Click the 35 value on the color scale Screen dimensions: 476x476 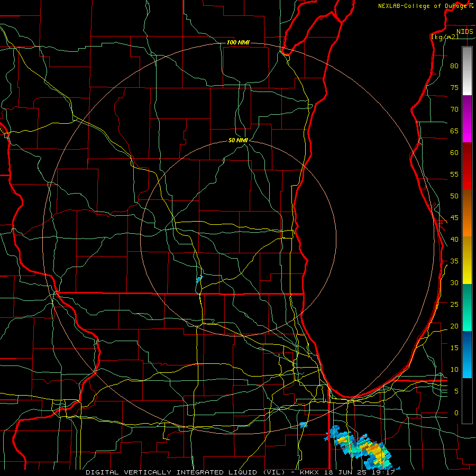(454, 261)
